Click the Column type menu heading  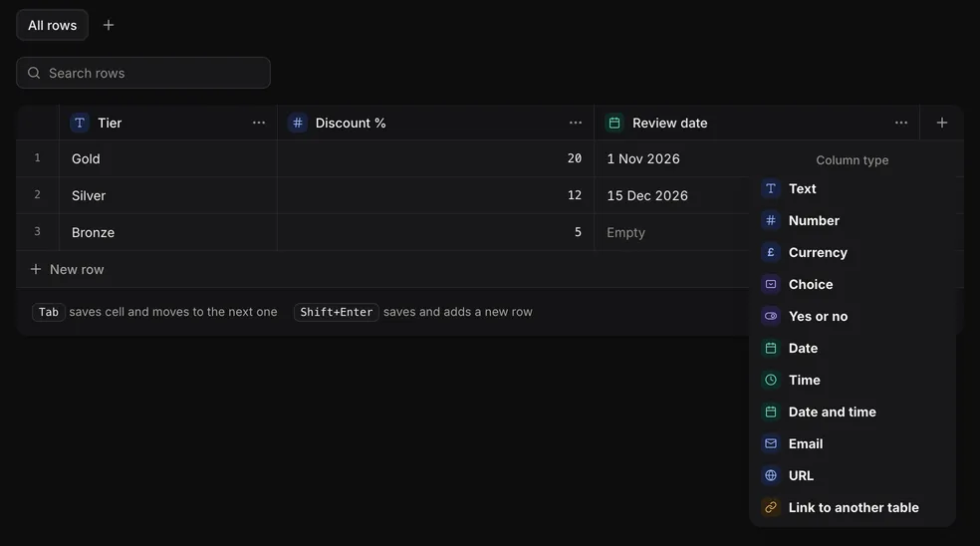(852, 160)
